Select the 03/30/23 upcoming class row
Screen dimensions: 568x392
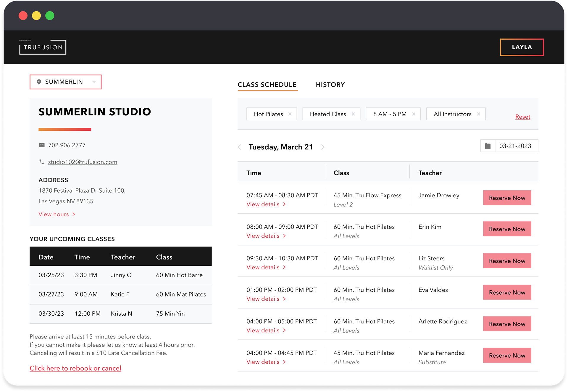click(121, 314)
